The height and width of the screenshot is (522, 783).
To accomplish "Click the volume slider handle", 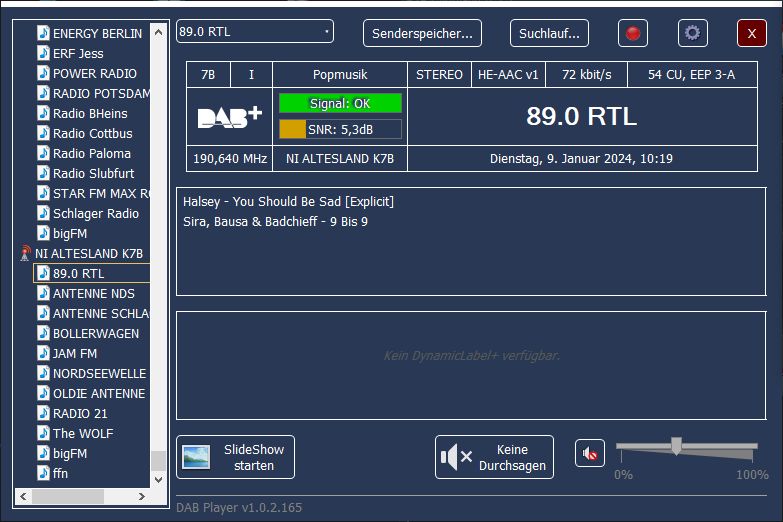I will click(x=676, y=446).
